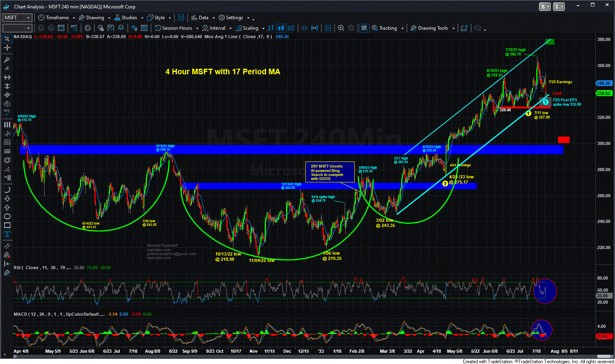Select the rectangle drawing tool
Image resolution: width=615 pixels, height=364 pixels.
[x=7, y=225]
